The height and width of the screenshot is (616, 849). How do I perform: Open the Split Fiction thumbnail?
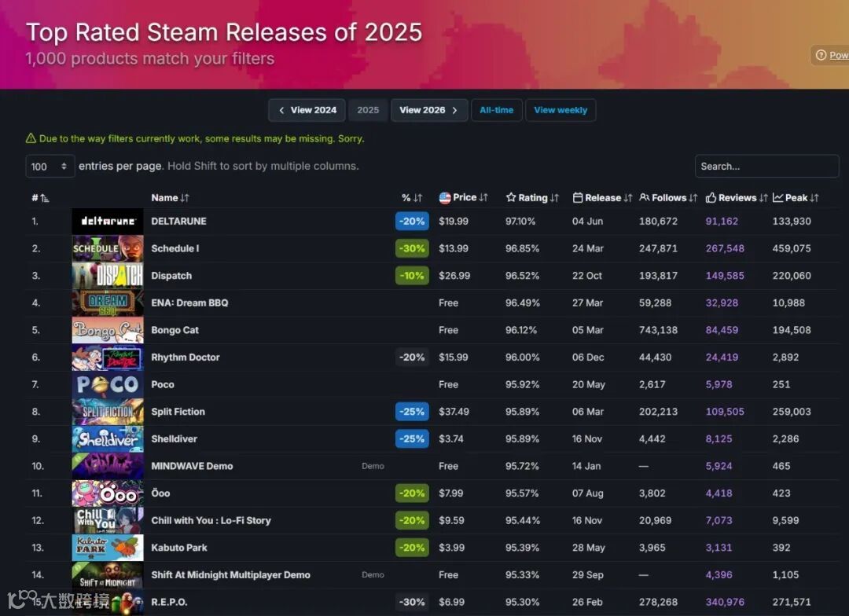pyautogui.click(x=108, y=412)
